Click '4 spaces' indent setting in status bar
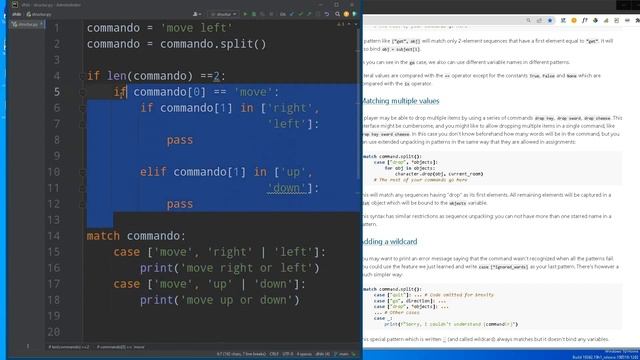Screen dimensions: 640x360 pos(304,354)
